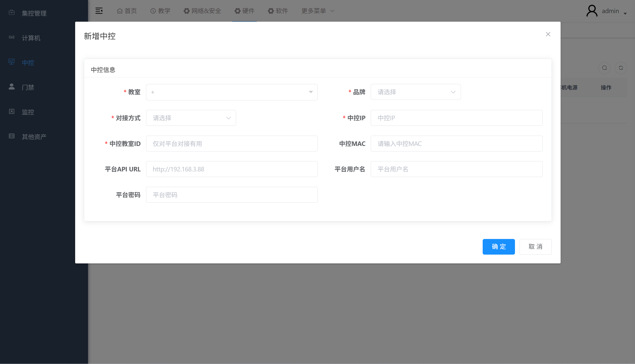Click the home icon beside 首页
The height and width of the screenshot is (364, 635).
120,11
